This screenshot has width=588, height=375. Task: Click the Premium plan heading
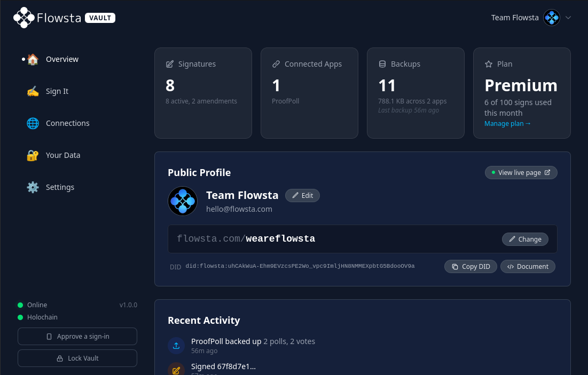pyautogui.click(x=521, y=85)
